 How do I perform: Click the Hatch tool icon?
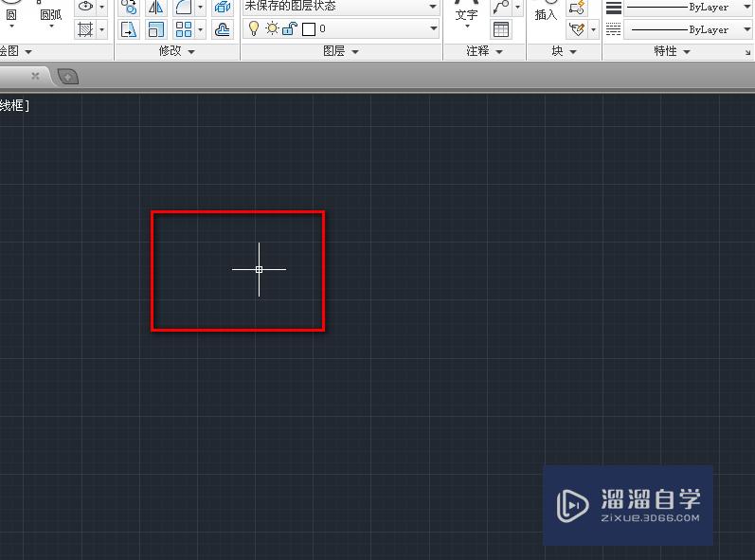point(85,29)
